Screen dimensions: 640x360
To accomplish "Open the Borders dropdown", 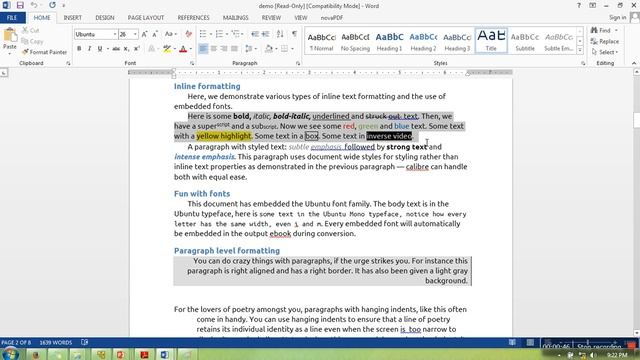I will point(292,49).
